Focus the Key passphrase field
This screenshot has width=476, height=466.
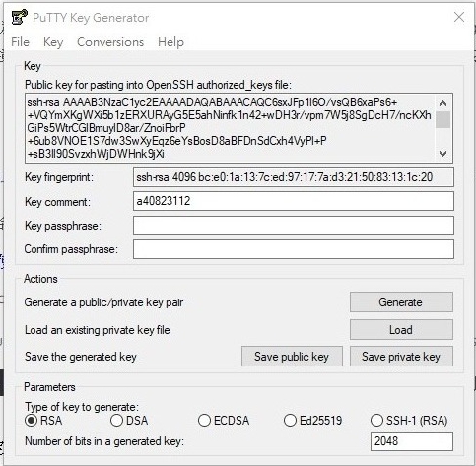(294, 226)
